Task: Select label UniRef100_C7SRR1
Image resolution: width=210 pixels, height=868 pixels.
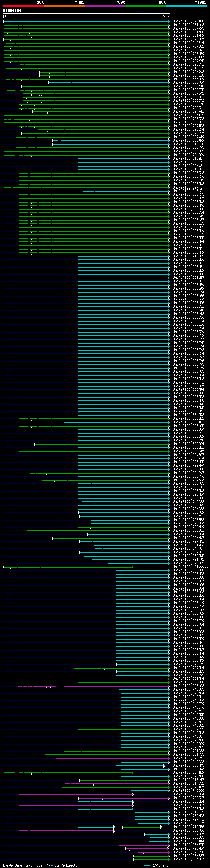Action: [188, 563]
